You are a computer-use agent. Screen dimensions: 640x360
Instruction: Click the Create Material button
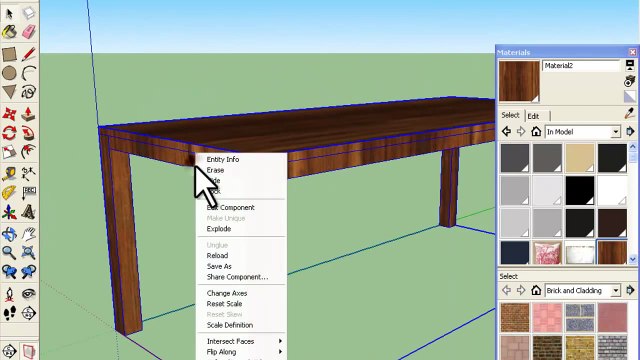(x=630, y=81)
